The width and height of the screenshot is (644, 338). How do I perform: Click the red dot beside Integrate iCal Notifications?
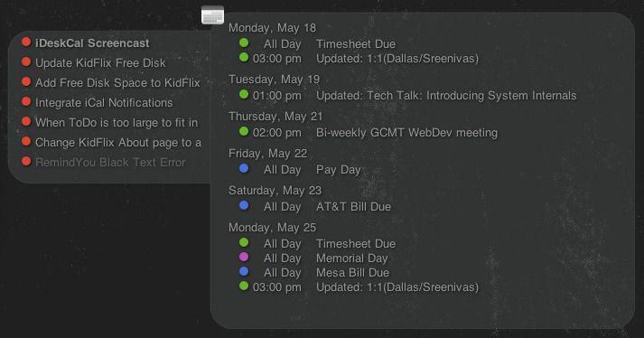click(26, 101)
